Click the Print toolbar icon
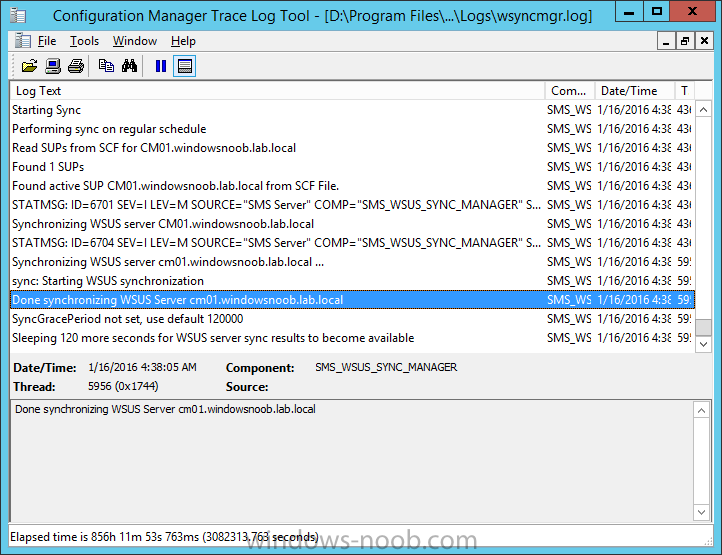 coord(76,66)
